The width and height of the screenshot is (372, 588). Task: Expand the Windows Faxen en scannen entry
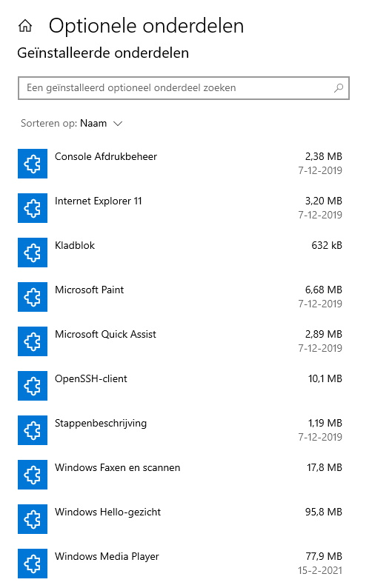(180, 475)
